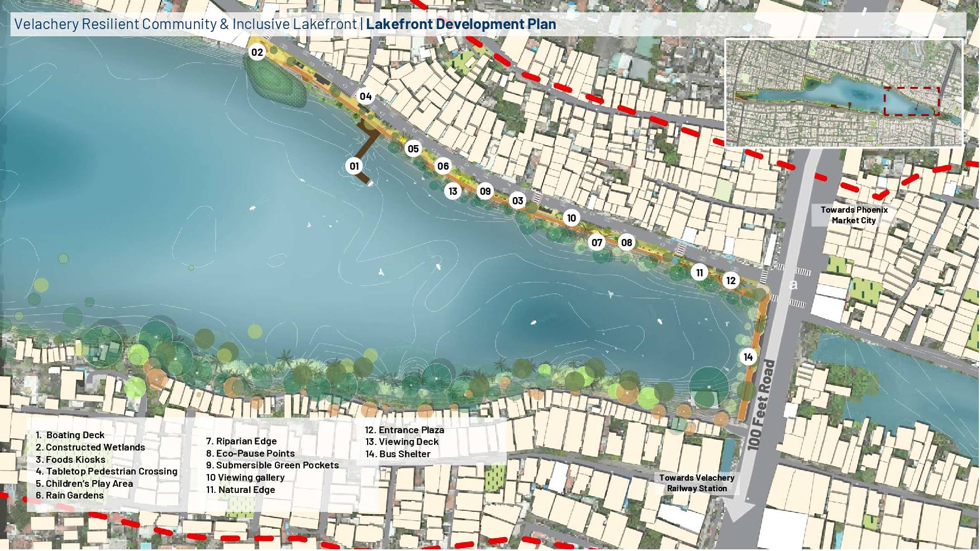The image size is (980, 551).
Task: Select marker 05 for Children's Play Area
Action: click(413, 148)
